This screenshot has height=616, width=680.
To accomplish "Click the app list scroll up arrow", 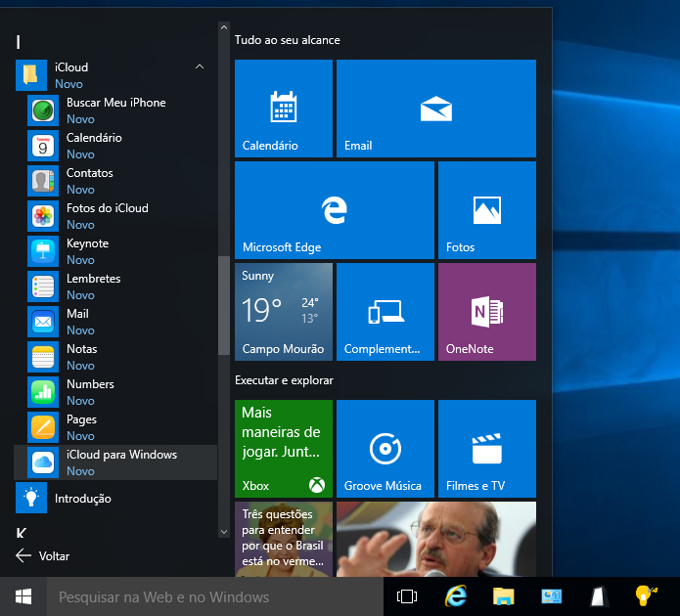I will [224, 27].
